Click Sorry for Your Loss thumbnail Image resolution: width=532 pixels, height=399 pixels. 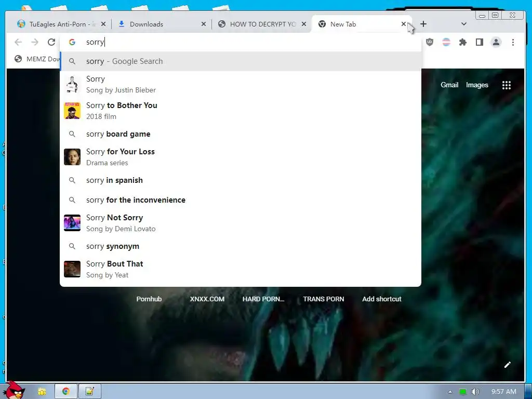pos(72,157)
